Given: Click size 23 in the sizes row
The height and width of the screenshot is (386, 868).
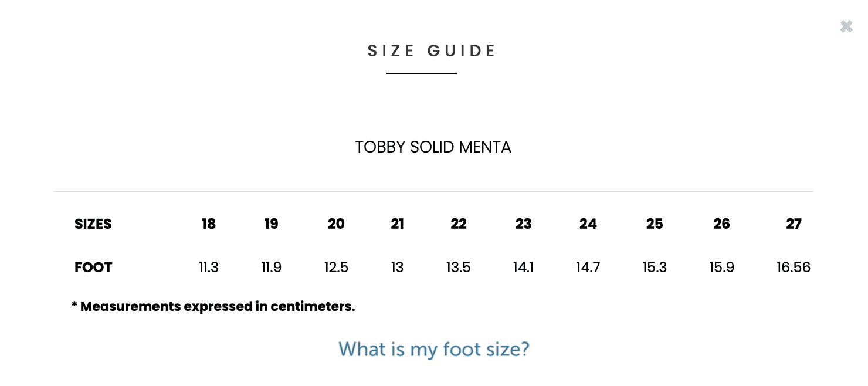Looking at the screenshot, I should tap(523, 224).
